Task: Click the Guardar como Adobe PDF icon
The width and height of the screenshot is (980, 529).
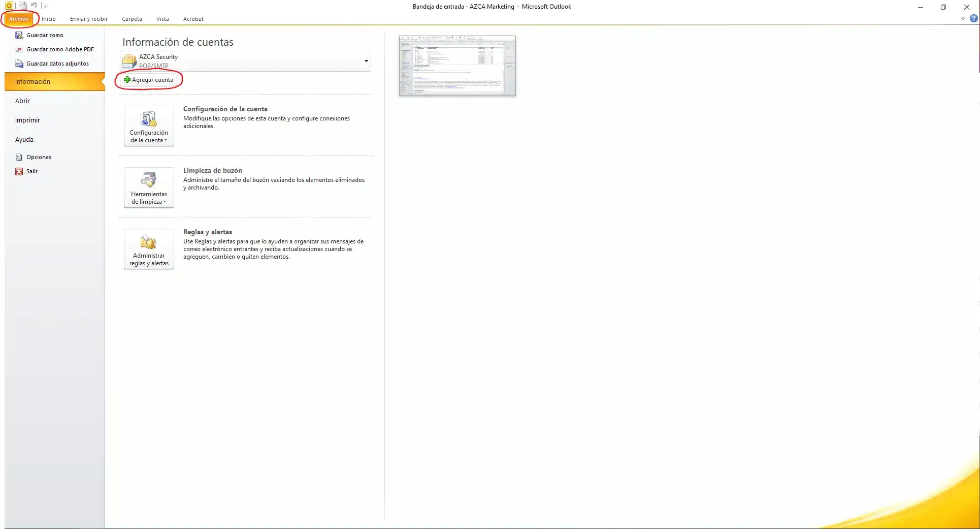Action: click(19, 49)
